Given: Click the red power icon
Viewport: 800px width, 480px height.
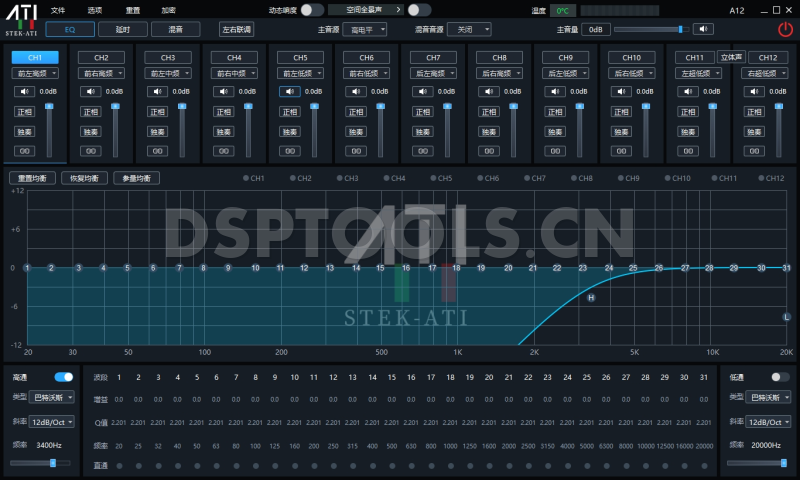Looking at the screenshot, I should coord(785,30).
